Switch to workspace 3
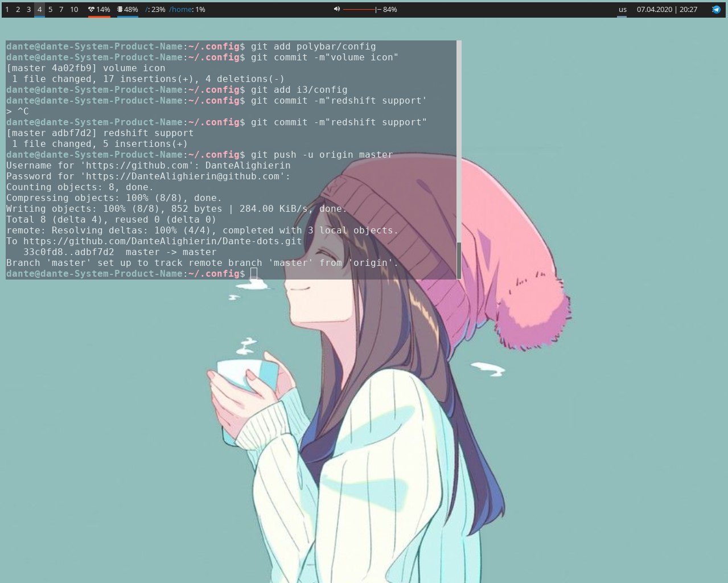728x583 pixels. (28, 10)
